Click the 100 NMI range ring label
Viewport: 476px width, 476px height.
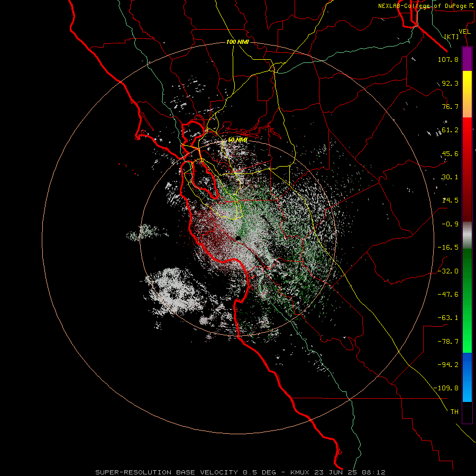[237, 42]
